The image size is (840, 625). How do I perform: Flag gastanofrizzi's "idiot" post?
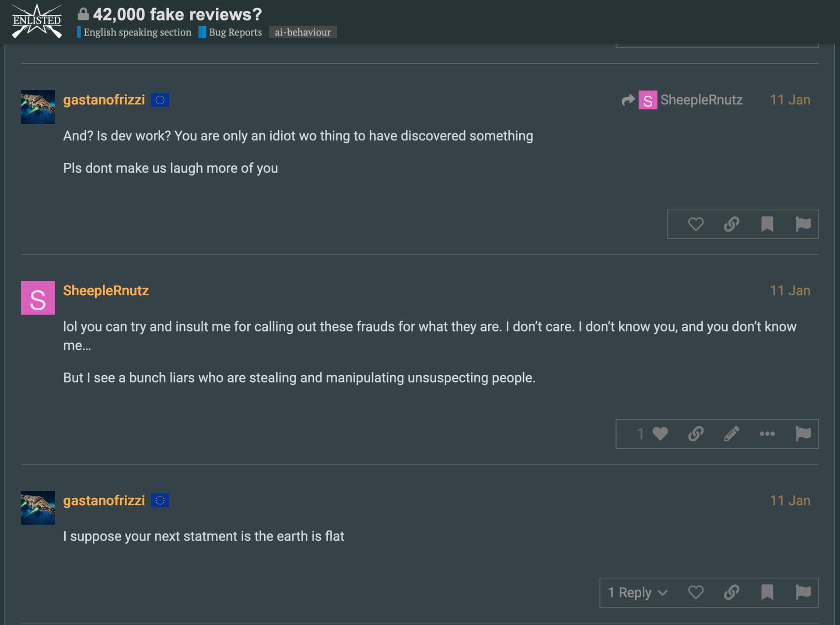pos(803,224)
